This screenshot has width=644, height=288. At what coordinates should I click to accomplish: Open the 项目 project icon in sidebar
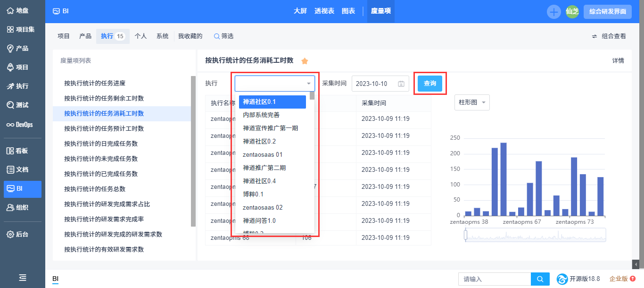click(x=10, y=67)
